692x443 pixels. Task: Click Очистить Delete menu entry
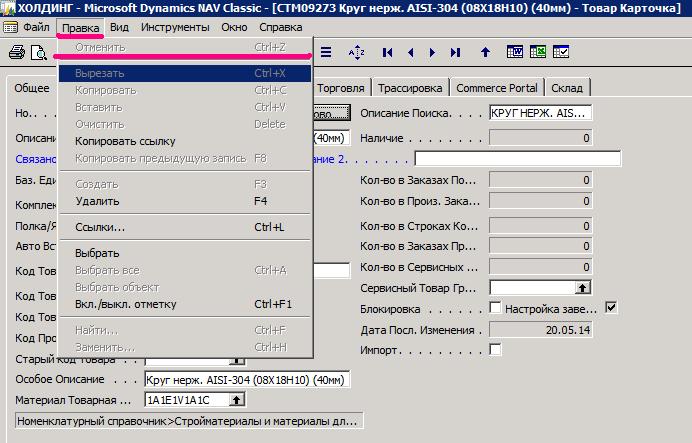[x=185, y=124]
